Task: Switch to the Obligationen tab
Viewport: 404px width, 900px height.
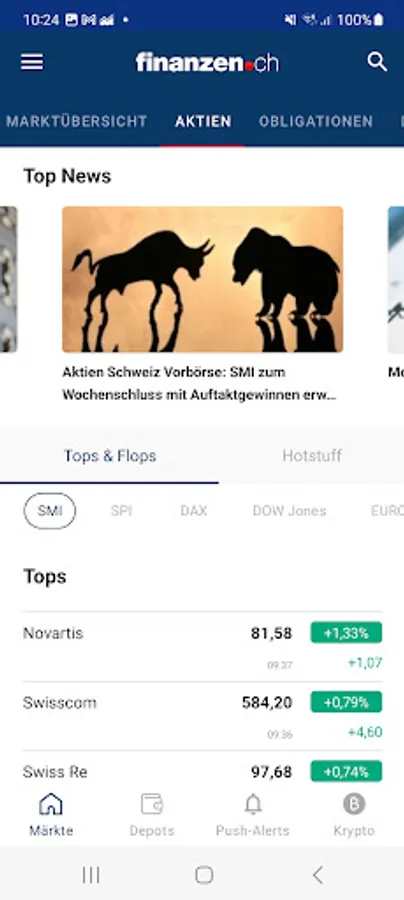Action: pos(316,121)
